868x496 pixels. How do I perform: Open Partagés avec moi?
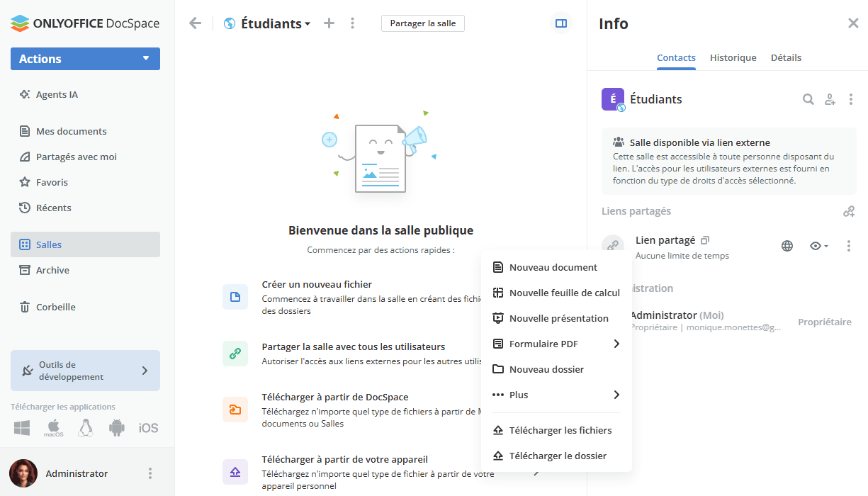click(77, 156)
